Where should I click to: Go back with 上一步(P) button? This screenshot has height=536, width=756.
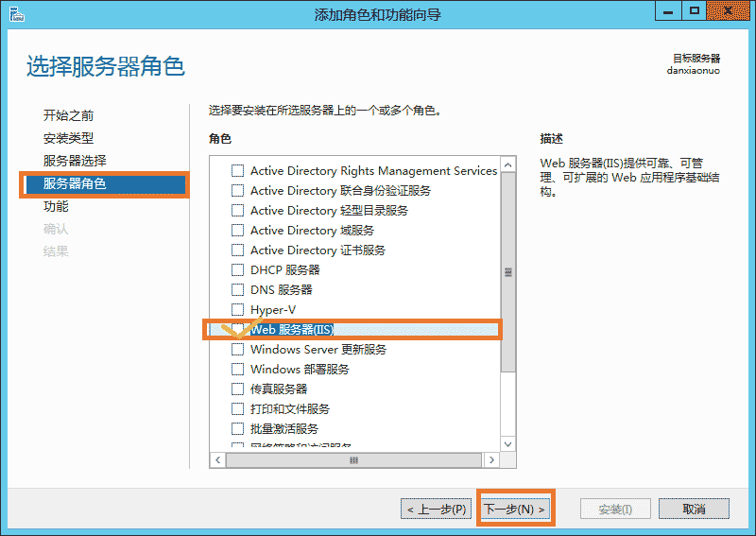(x=437, y=509)
